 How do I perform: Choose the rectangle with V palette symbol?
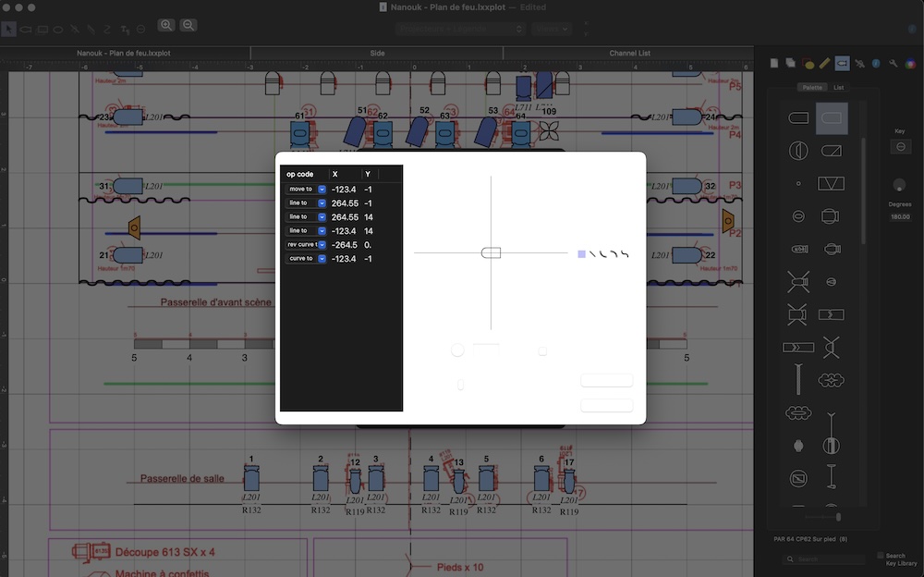[x=831, y=183]
